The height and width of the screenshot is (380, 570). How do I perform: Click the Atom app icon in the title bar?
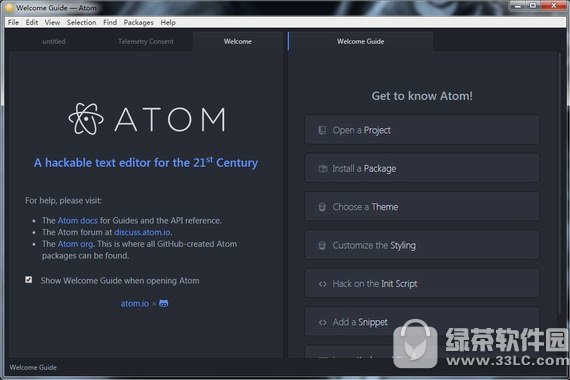9,8
